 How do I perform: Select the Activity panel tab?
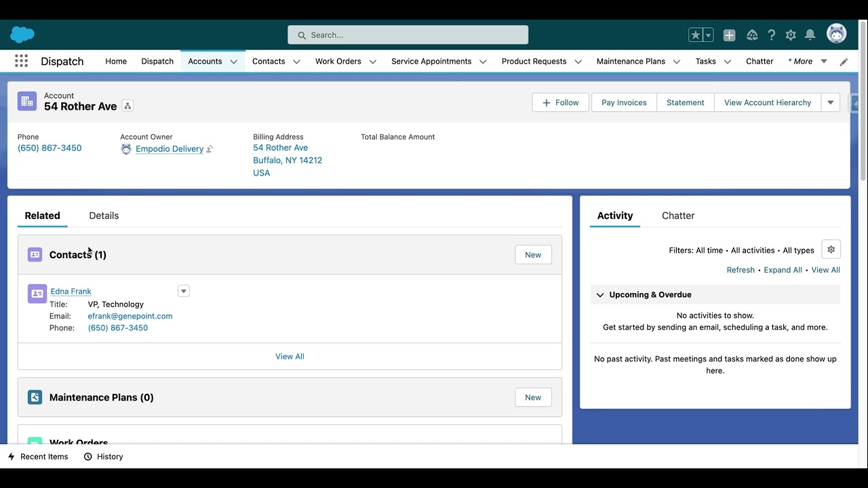(615, 216)
